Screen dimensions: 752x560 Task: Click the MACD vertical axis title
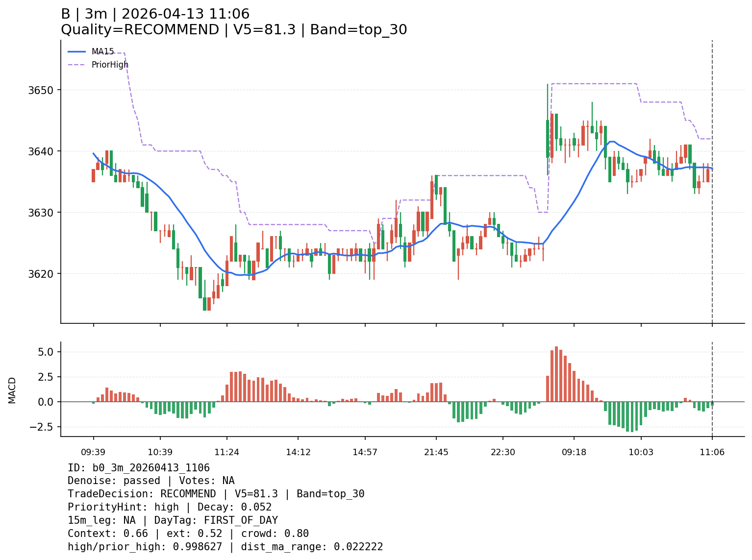click(x=12, y=390)
